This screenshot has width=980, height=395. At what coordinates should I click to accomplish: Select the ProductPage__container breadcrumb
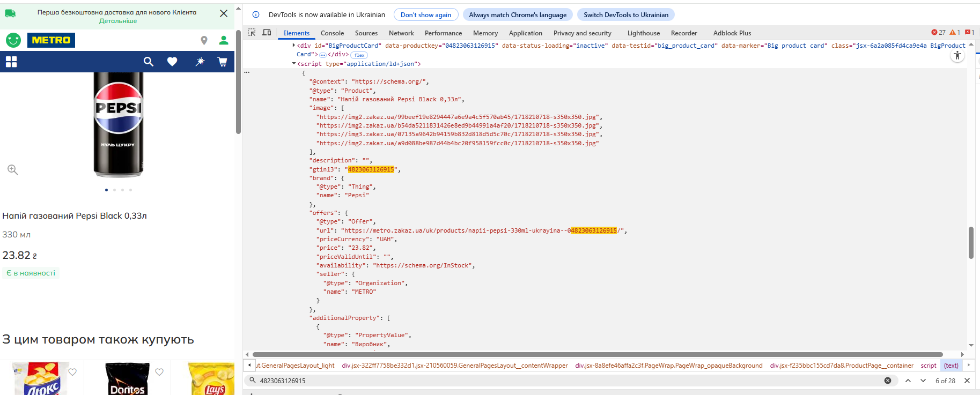[x=842, y=366]
